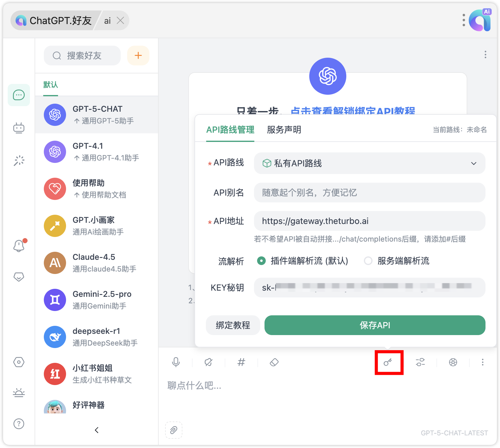This screenshot has width=500, height=448.
Task: Click the hash symbol toolbar icon
Action: 241,362
